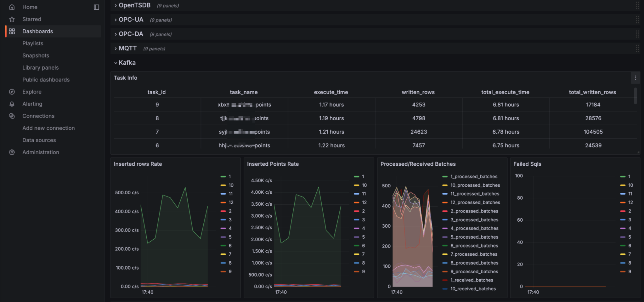
Task: Undock the menu with the panel icon
Action: coord(97,7)
